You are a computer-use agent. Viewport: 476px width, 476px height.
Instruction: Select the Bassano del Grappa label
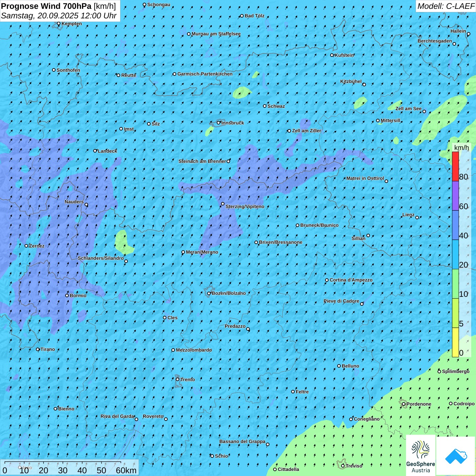pyautogui.click(x=242, y=441)
